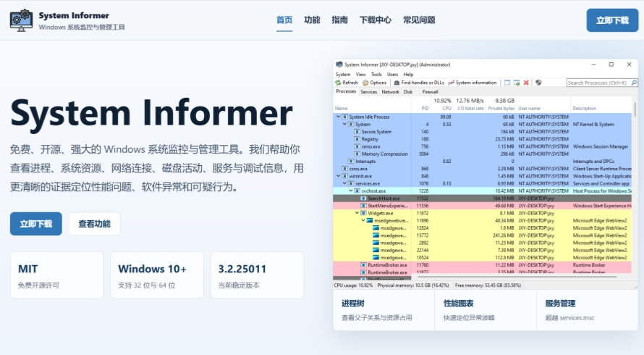Open the System menu in the menu bar

pos(343,75)
